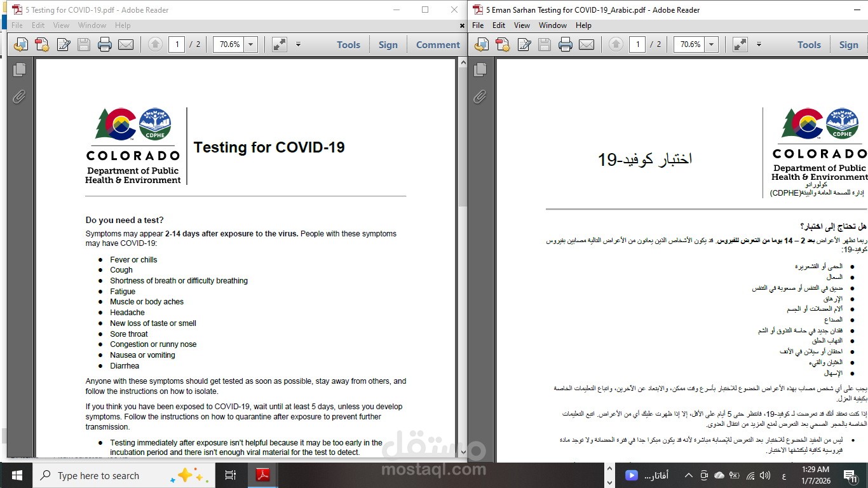Open the attachments paperclip panel in the Arabic window
Viewport: 868px width, 488px height.
click(x=480, y=97)
